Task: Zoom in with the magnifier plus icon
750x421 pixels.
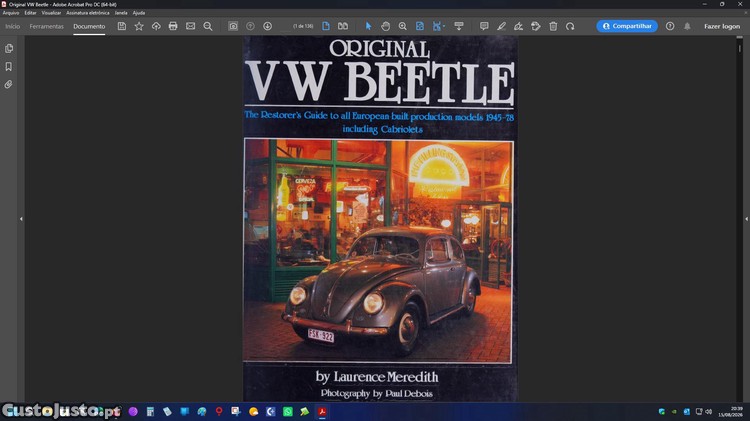Action: pyautogui.click(x=403, y=26)
